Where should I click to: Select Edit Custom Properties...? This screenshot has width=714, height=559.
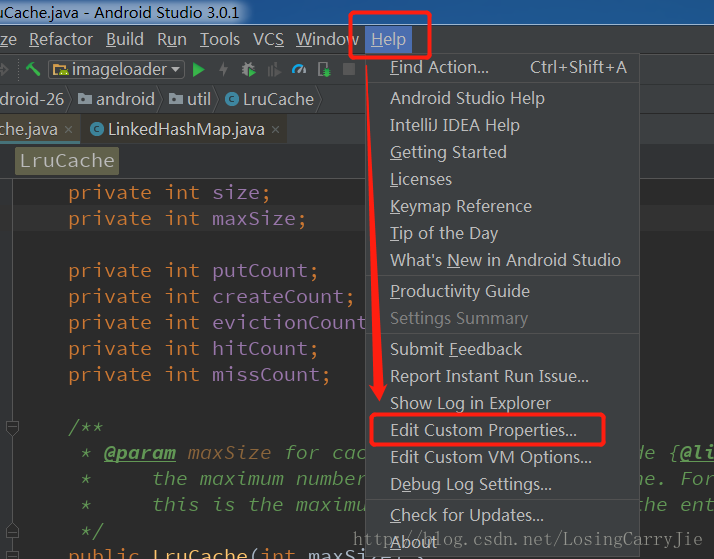503,430
